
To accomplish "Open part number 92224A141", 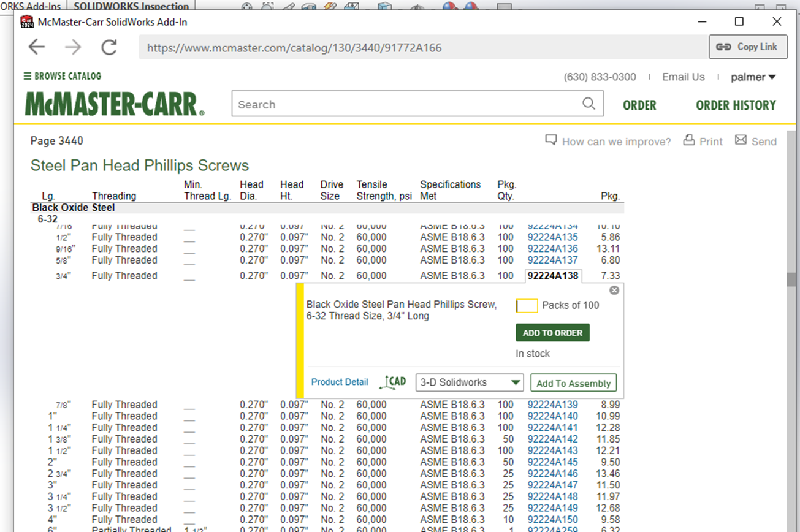I will point(552,428).
